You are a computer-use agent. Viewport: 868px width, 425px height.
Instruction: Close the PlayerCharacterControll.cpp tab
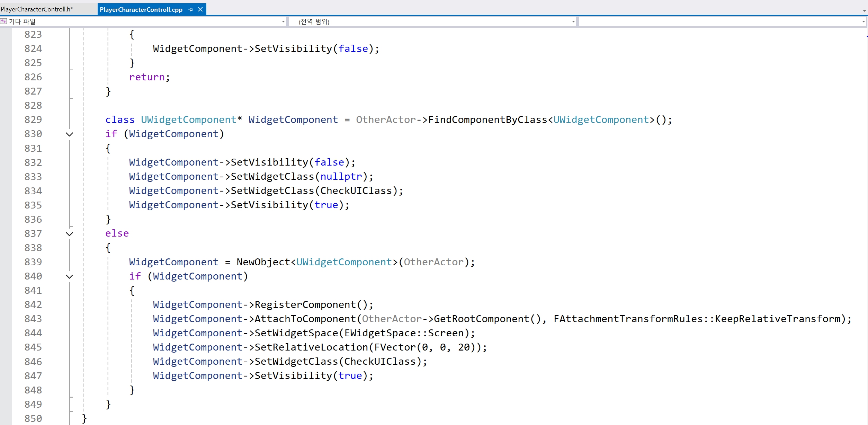pyautogui.click(x=200, y=10)
